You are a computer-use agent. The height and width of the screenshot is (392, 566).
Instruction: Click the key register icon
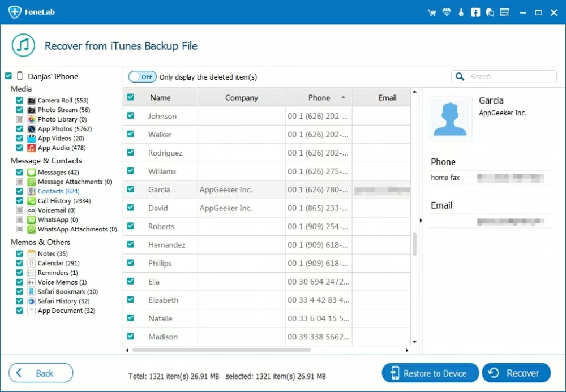[x=461, y=12]
